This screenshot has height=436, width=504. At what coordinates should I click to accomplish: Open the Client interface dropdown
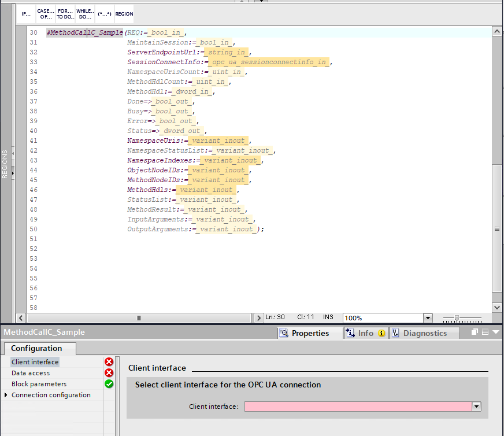pos(476,407)
